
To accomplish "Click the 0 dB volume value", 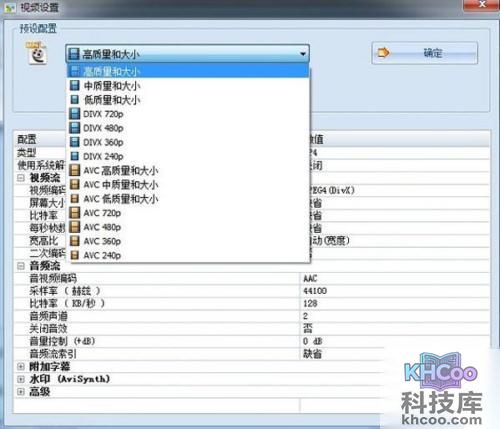I will pyautogui.click(x=313, y=341).
